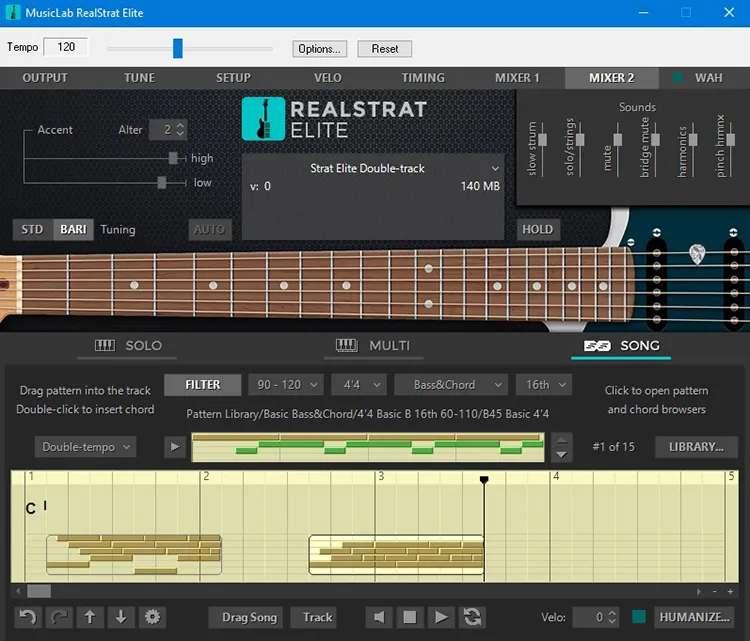Adjust the solo/strings volume fader

(x=580, y=140)
